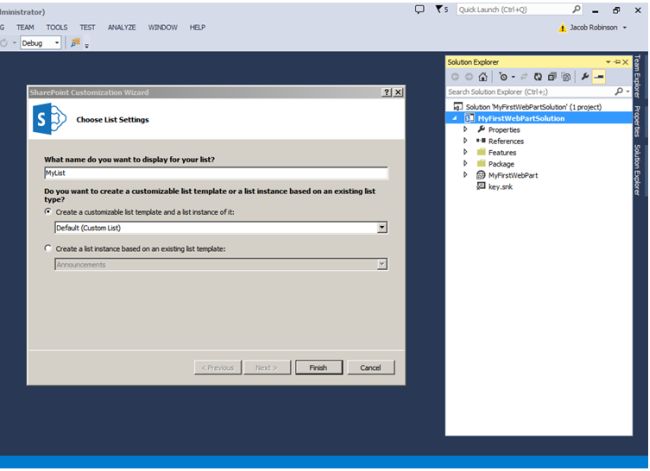Viewport: 650px width, 471px height.
Task: Select the key.snk file name
Action: pyautogui.click(x=500, y=187)
